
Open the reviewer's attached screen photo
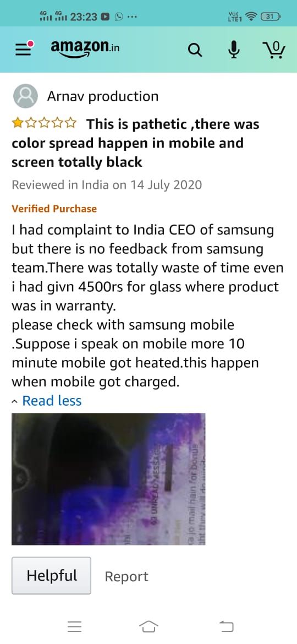click(x=108, y=479)
